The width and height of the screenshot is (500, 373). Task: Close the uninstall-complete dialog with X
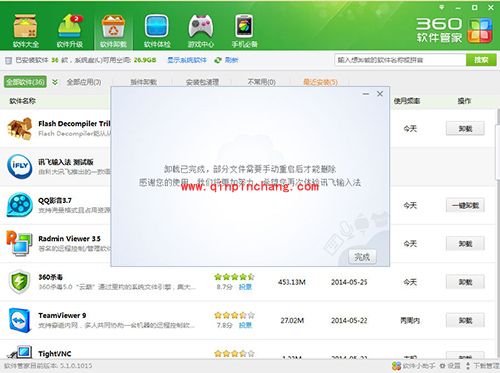coord(380,94)
